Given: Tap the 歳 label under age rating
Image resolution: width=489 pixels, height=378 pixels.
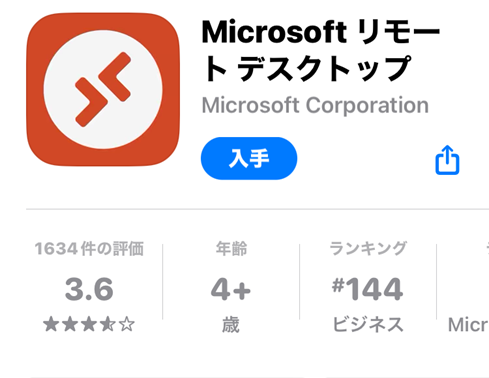Looking at the screenshot, I should (231, 325).
